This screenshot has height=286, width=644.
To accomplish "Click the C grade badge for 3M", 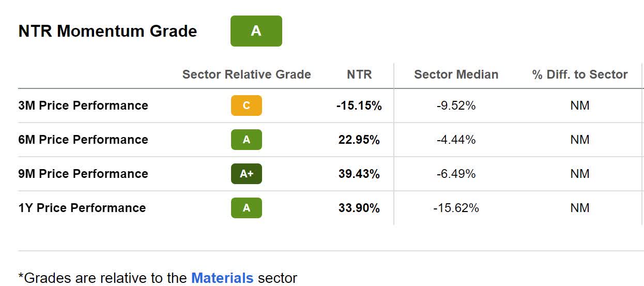I will click(246, 106).
